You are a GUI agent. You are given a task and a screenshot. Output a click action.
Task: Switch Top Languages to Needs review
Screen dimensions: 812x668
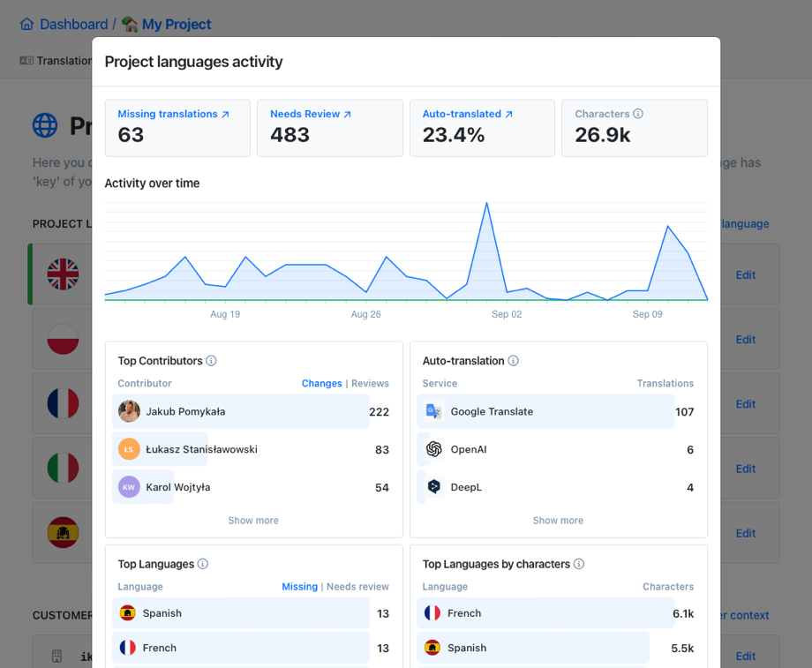pyautogui.click(x=357, y=586)
